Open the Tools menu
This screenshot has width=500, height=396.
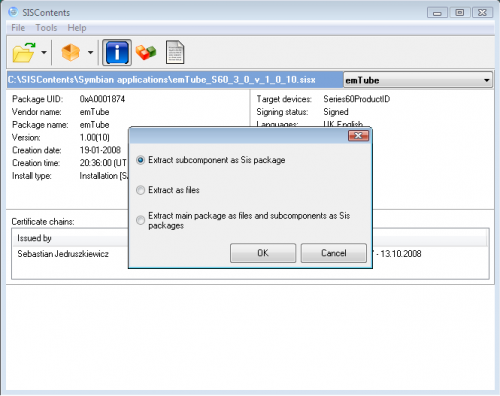(46, 28)
